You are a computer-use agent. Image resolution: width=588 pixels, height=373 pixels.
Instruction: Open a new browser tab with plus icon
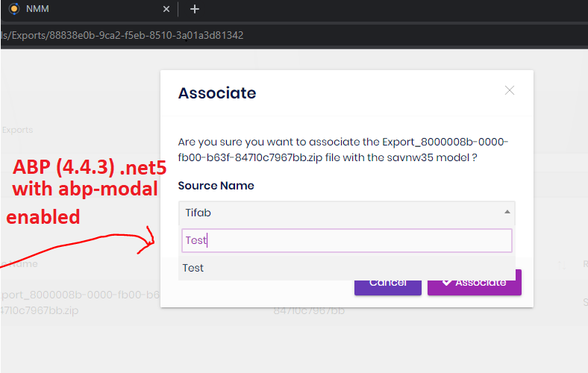point(195,9)
